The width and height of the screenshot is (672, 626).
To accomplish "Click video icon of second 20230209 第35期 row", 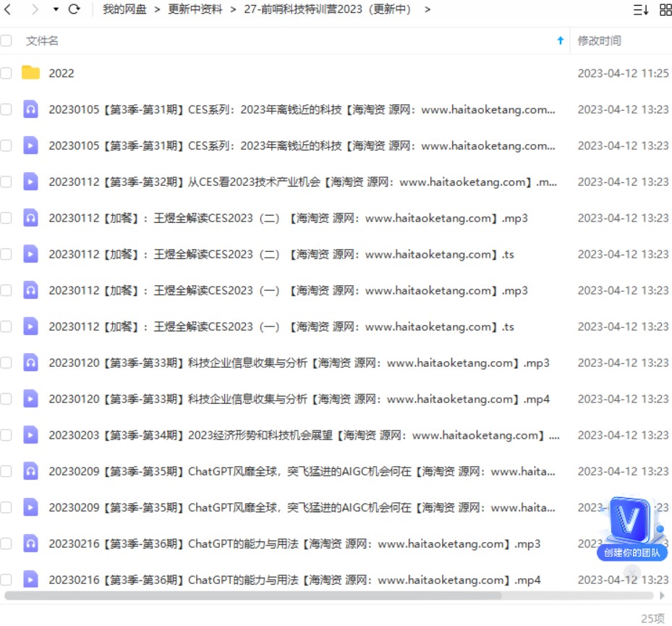I will 30,507.
